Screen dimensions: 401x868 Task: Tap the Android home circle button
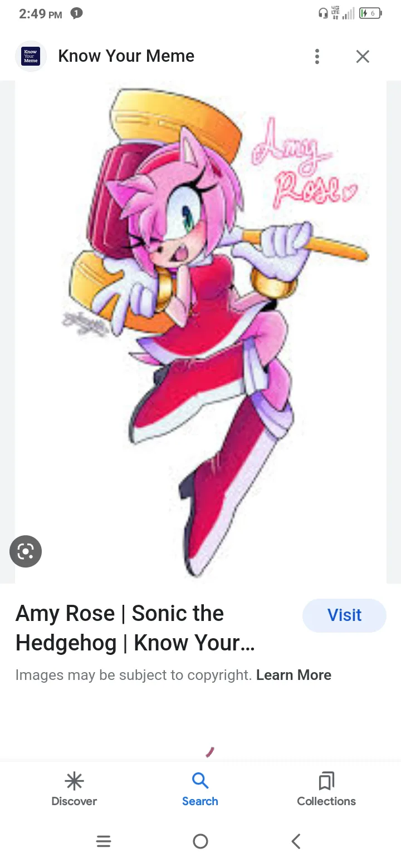(200, 841)
